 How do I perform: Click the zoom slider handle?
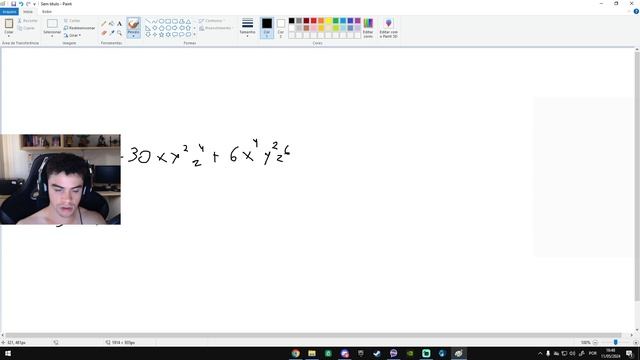tap(616, 342)
